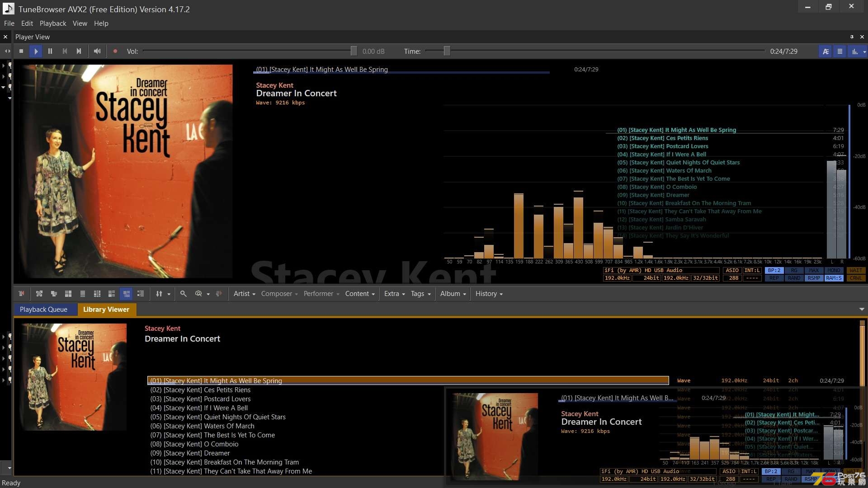Open the sort order dropdown arrow
The width and height of the screenshot is (868, 488).
(169, 294)
